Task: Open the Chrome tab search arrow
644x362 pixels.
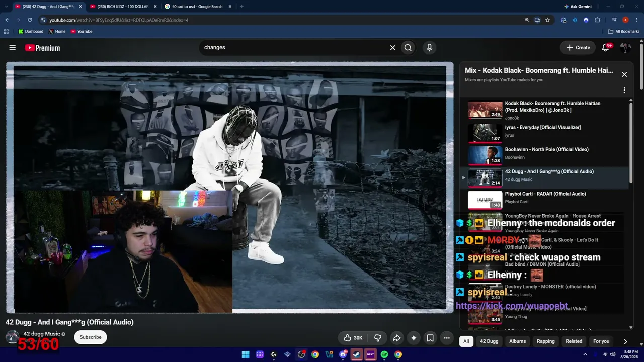Action: click(x=6, y=7)
